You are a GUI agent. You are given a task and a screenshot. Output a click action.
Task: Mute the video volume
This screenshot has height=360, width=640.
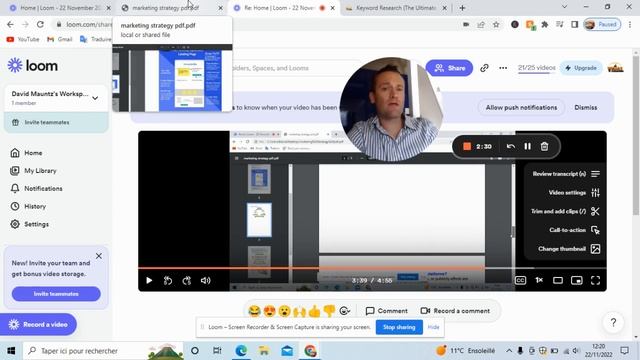pyautogui.click(x=205, y=280)
